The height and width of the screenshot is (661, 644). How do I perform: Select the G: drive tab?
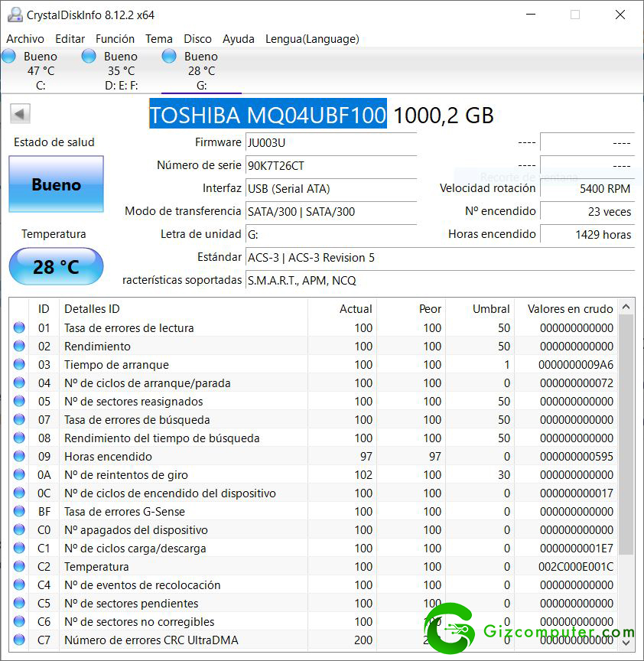point(201,71)
